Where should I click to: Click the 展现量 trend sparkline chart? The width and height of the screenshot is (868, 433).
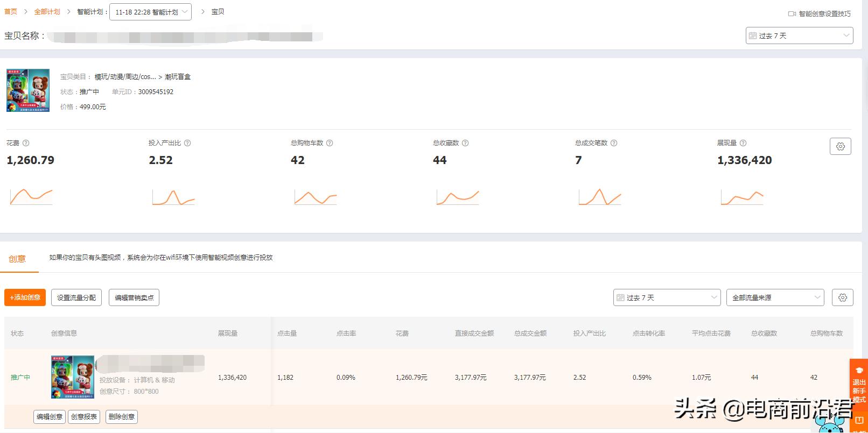(742, 196)
